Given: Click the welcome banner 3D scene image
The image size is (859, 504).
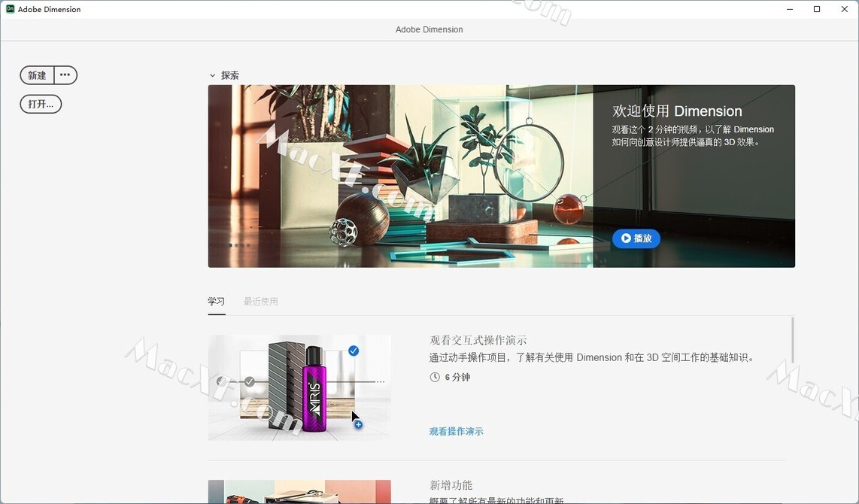Looking at the screenshot, I should click(400, 176).
